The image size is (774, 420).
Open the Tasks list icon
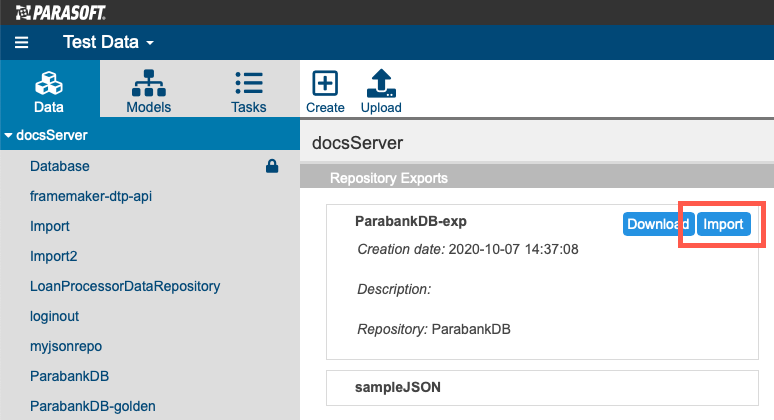coord(249,83)
